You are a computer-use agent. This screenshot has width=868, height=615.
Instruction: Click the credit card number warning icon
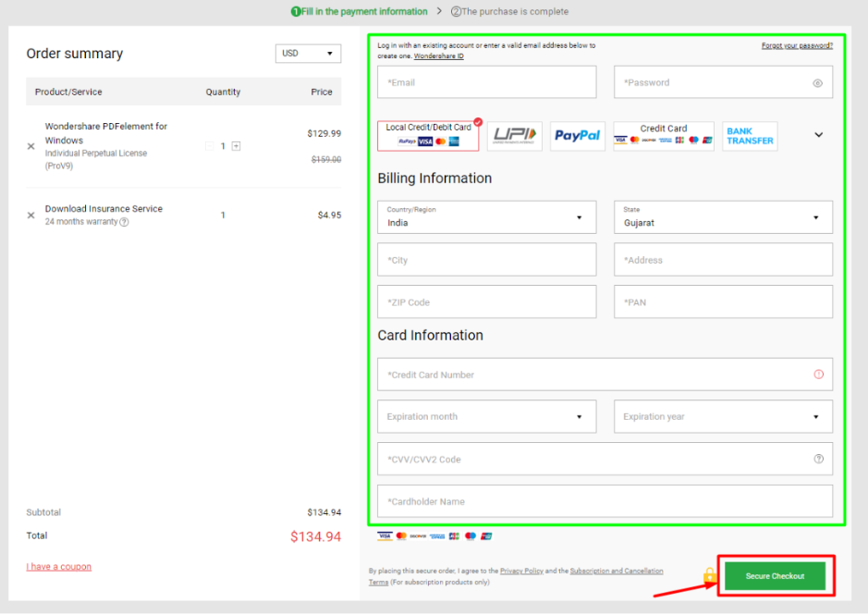click(819, 375)
